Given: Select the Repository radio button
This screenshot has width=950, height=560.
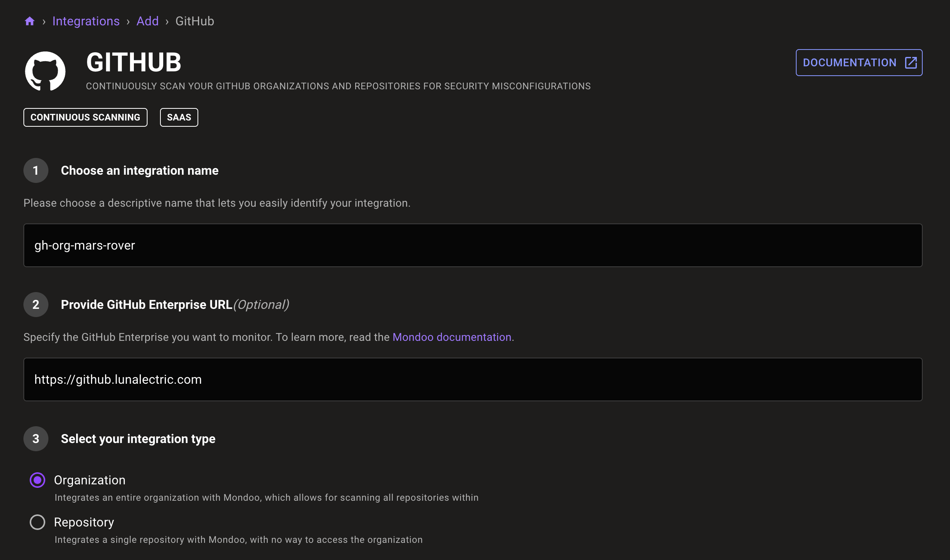Looking at the screenshot, I should tap(37, 522).
